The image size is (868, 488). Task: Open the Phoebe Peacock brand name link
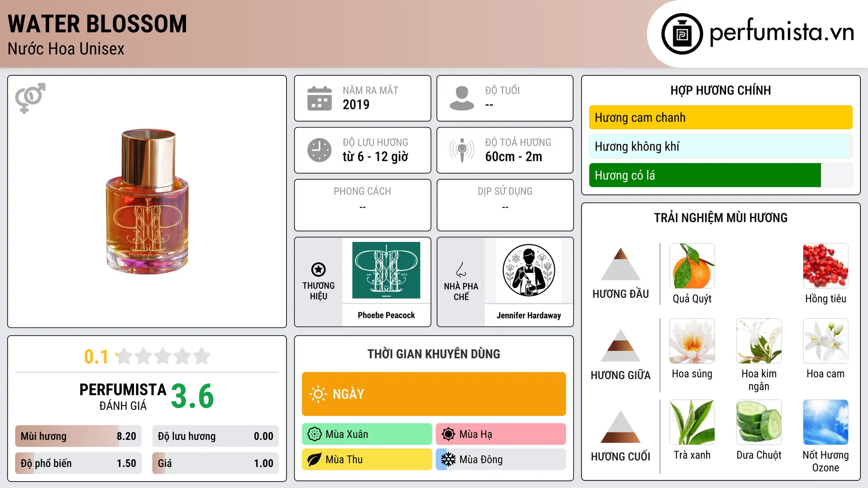(386, 315)
